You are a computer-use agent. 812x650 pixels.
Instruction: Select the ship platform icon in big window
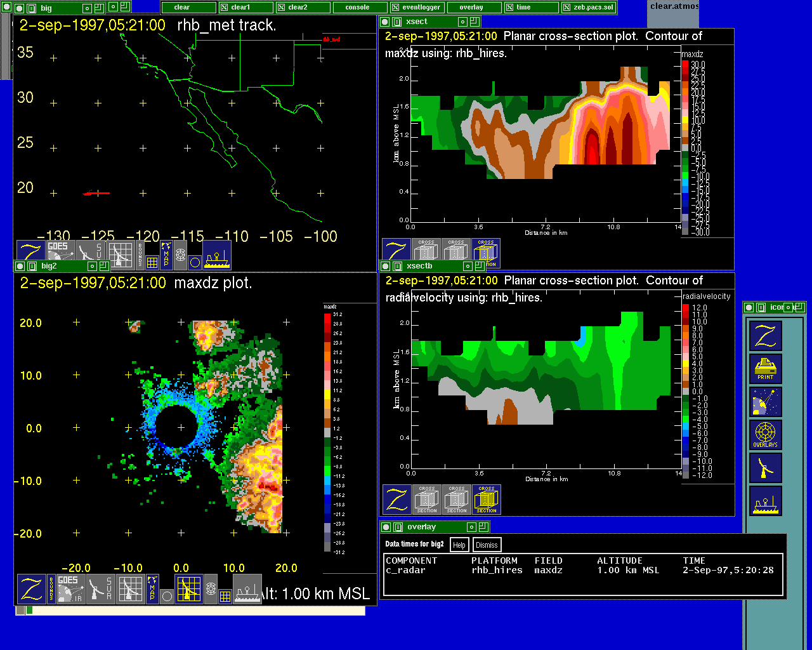(x=217, y=255)
